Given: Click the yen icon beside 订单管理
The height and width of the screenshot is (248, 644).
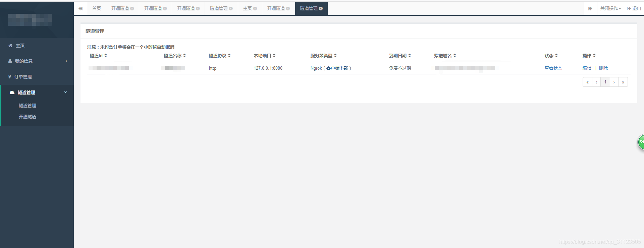Looking at the screenshot, I should click(10, 77).
